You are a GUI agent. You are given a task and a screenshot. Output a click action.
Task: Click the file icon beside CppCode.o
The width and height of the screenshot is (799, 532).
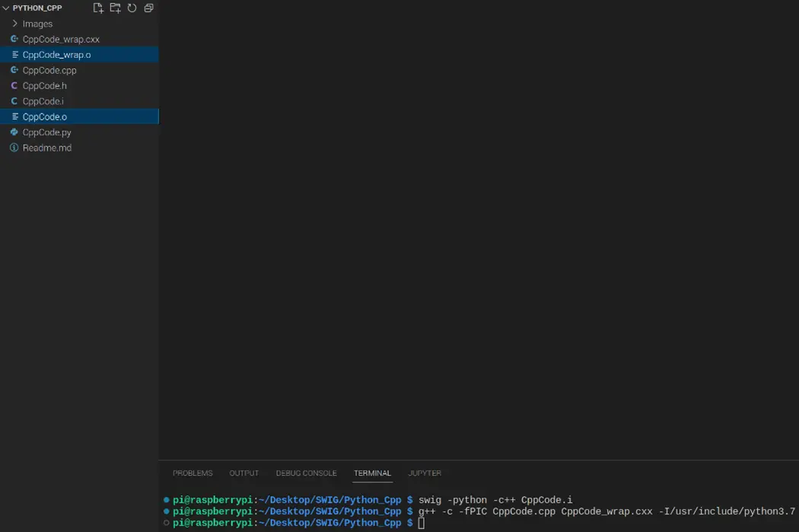click(x=14, y=116)
